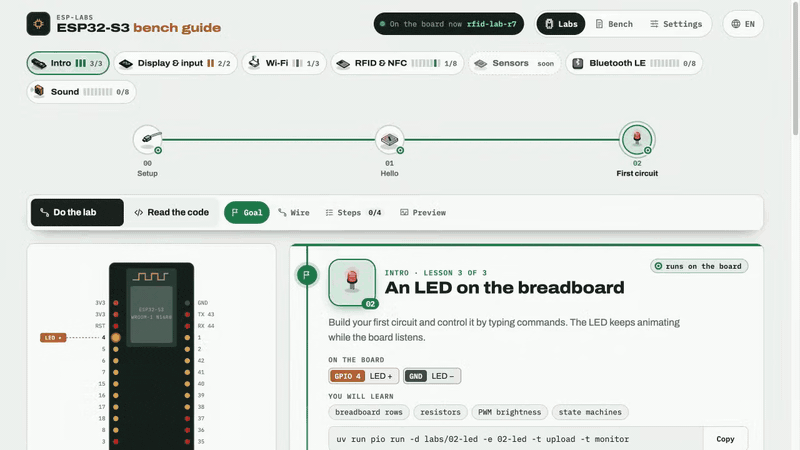The image size is (800, 450).
Task: Click the upload command text field
Action: click(516, 439)
